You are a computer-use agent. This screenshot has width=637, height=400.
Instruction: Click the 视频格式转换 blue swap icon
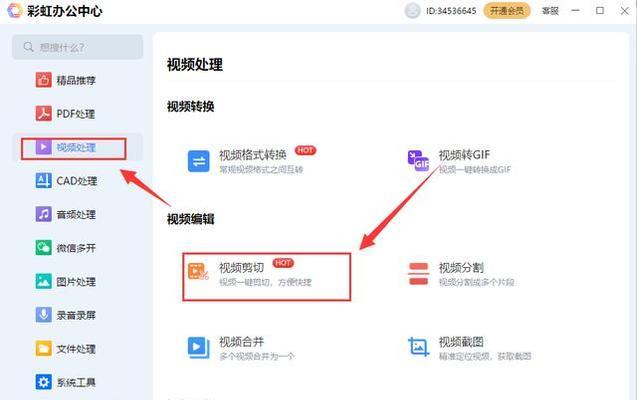(199, 161)
